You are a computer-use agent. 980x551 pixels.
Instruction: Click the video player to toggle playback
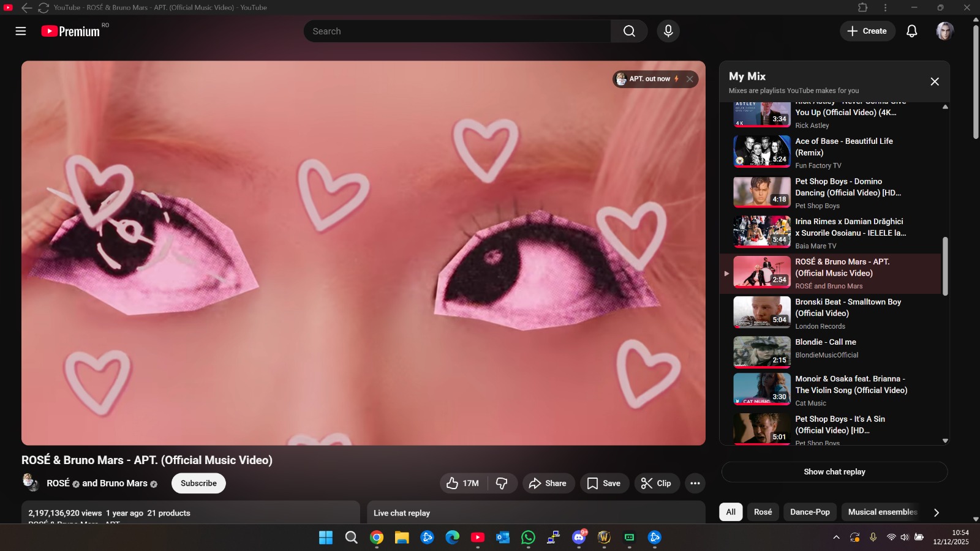[x=363, y=253]
